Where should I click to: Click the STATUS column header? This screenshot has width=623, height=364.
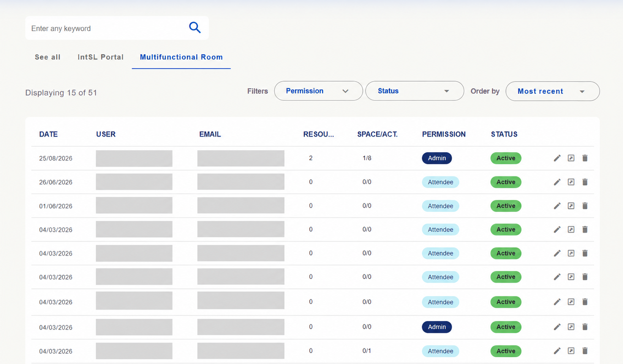click(504, 134)
